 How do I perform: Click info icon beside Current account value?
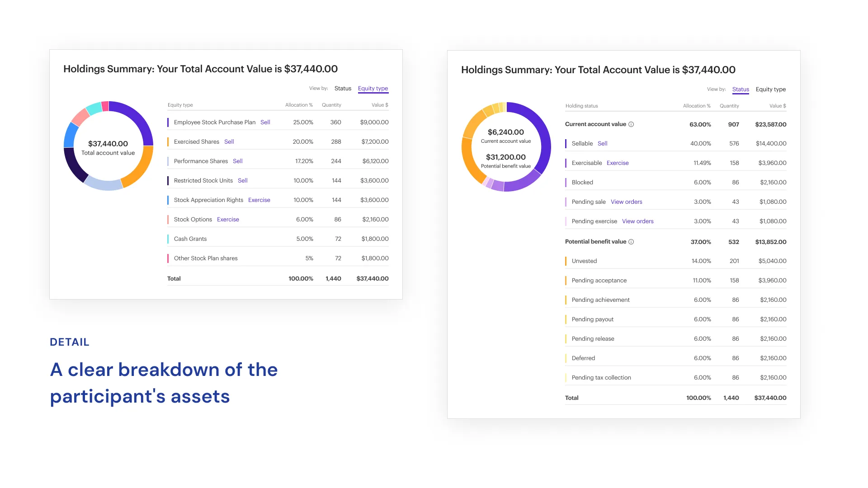(631, 124)
